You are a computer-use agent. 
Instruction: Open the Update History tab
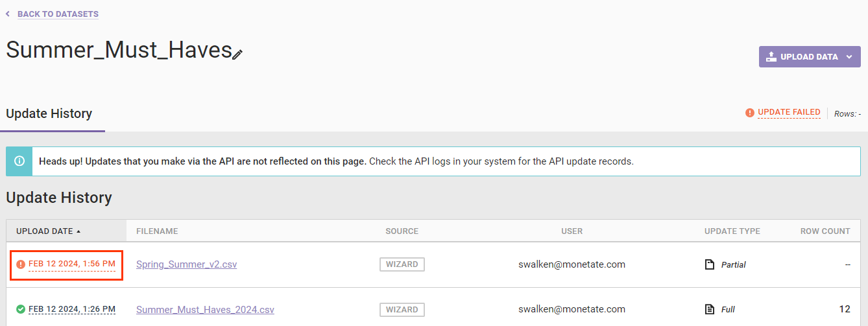[x=49, y=113]
